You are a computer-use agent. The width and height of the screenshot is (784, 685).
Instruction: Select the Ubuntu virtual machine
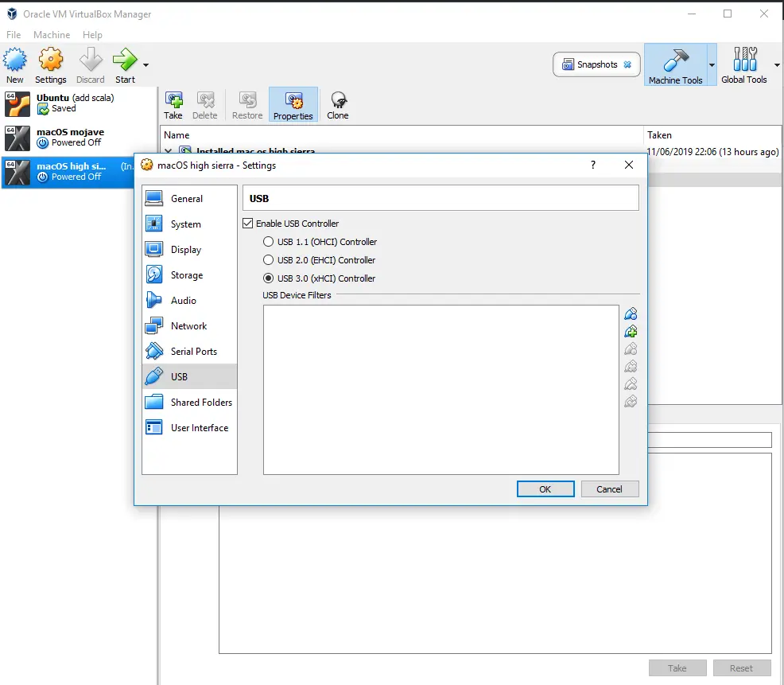click(x=79, y=103)
